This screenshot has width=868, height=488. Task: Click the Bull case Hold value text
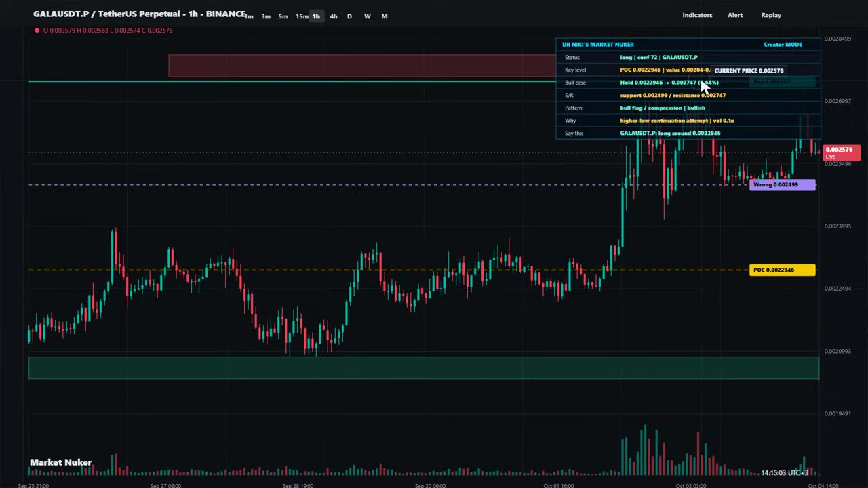coord(669,83)
